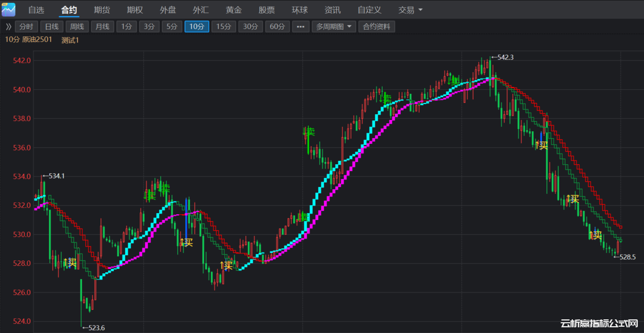
Task: Click the 合约资料 button
Action: pos(377,27)
